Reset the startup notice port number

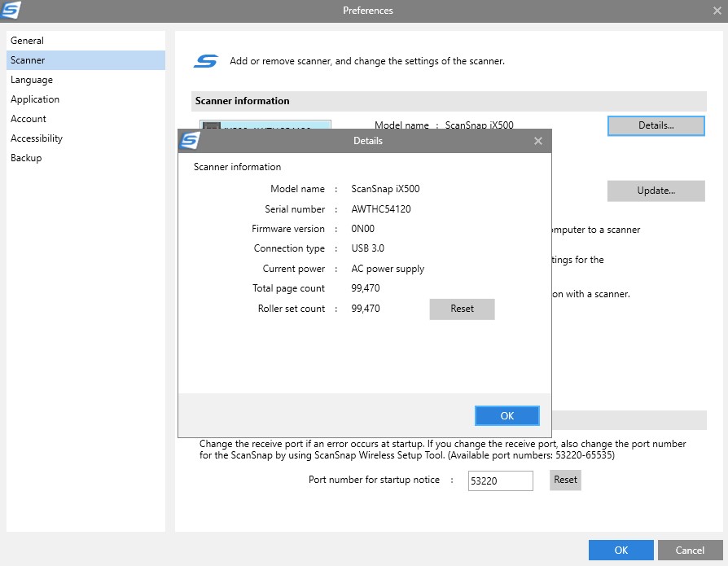[565, 480]
